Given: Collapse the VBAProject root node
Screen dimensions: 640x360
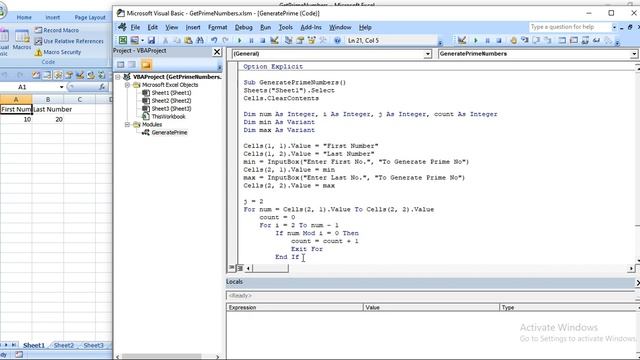Looking at the screenshot, I should tap(118, 77).
